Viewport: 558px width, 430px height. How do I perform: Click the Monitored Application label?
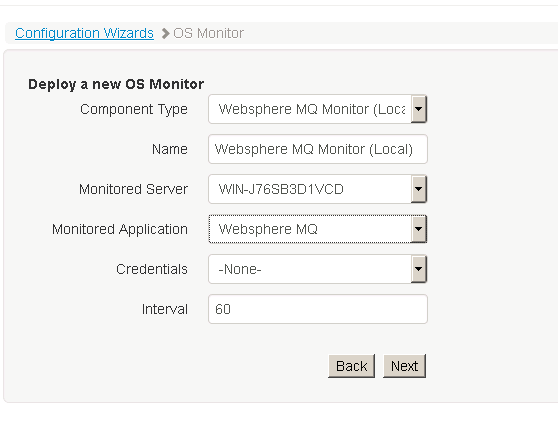(x=120, y=229)
